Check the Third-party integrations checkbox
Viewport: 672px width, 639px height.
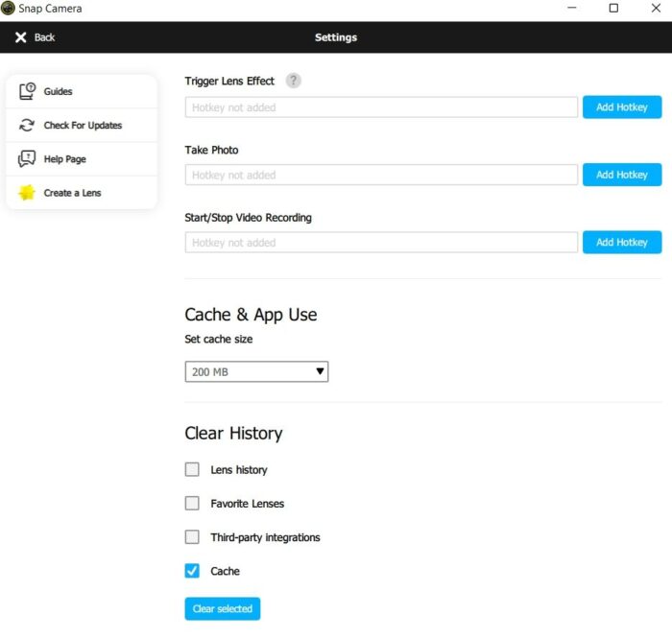(x=192, y=537)
